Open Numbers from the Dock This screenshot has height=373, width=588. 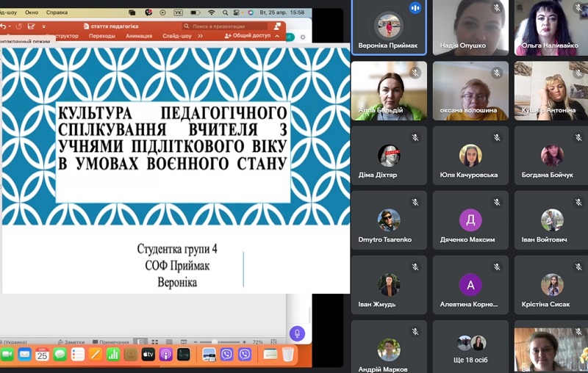[113, 354]
